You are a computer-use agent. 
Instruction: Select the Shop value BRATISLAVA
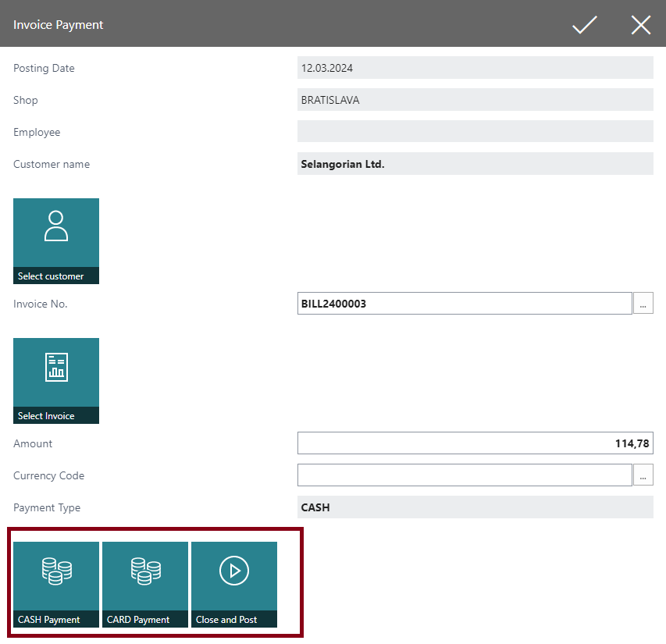click(475, 99)
